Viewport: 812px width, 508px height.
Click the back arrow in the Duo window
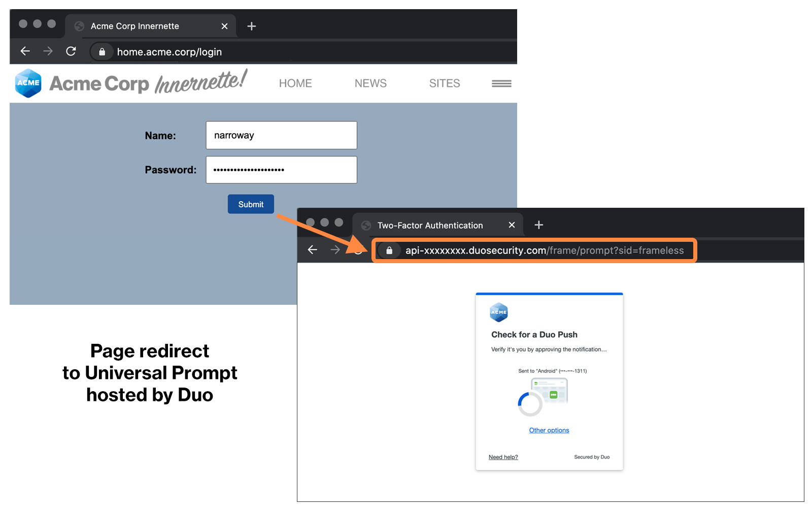point(312,249)
